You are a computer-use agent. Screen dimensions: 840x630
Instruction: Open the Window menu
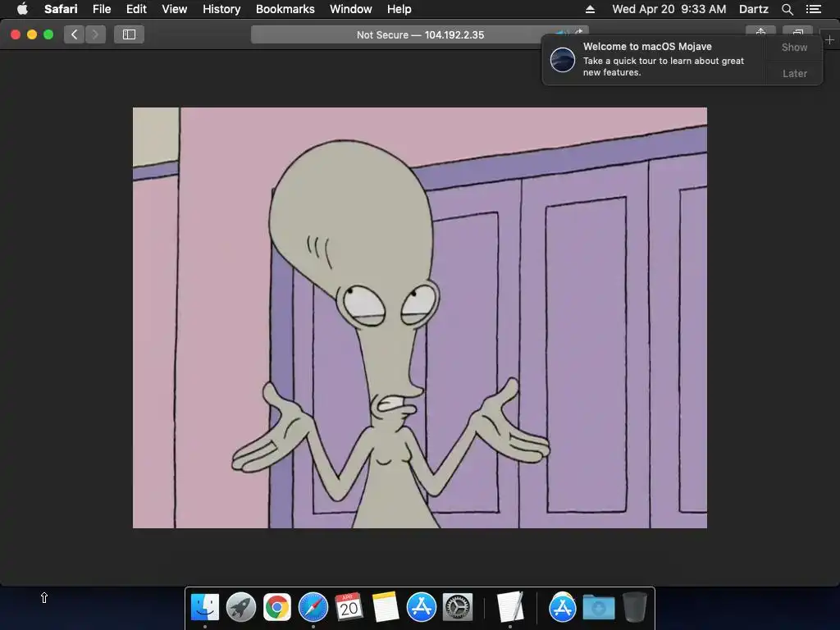(x=351, y=9)
